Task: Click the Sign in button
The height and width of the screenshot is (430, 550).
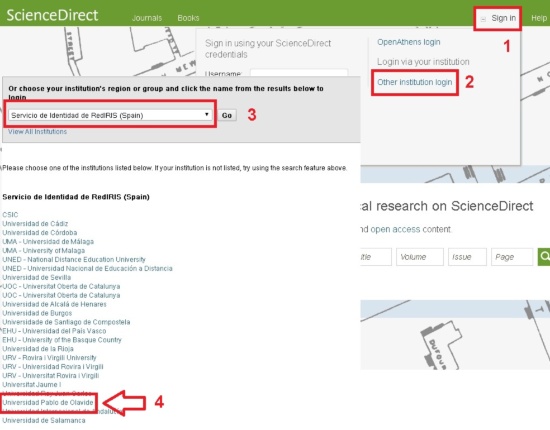Action: point(503,18)
